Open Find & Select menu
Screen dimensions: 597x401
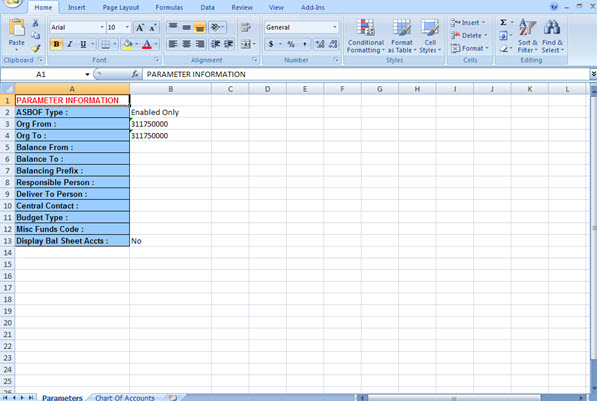click(x=552, y=36)
